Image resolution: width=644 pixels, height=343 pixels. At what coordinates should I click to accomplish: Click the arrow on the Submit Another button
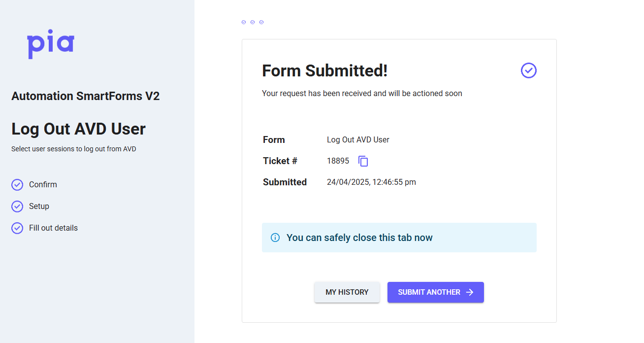[470, 292]
